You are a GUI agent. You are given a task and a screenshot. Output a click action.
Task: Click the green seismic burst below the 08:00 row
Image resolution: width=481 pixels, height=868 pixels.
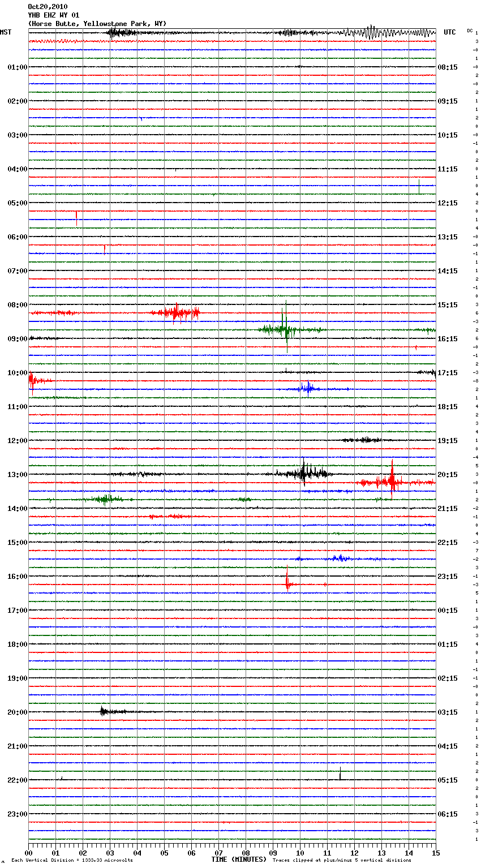(x=286, y=329)
